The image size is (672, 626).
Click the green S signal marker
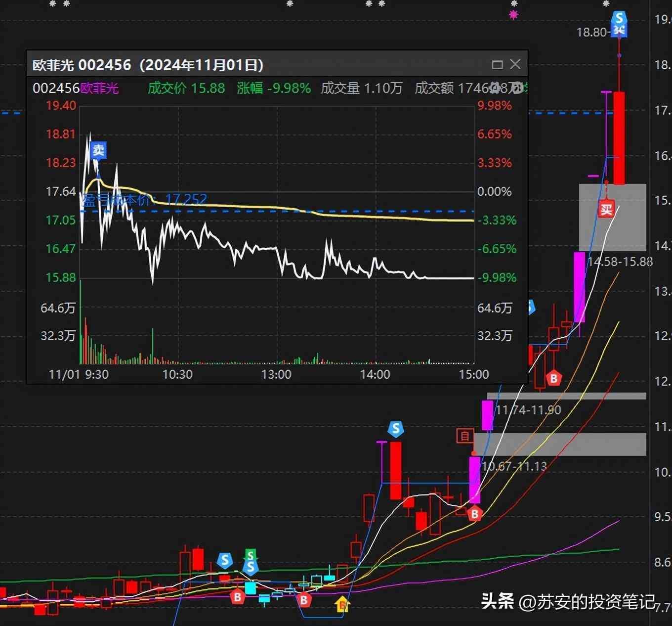coord(251,555)
